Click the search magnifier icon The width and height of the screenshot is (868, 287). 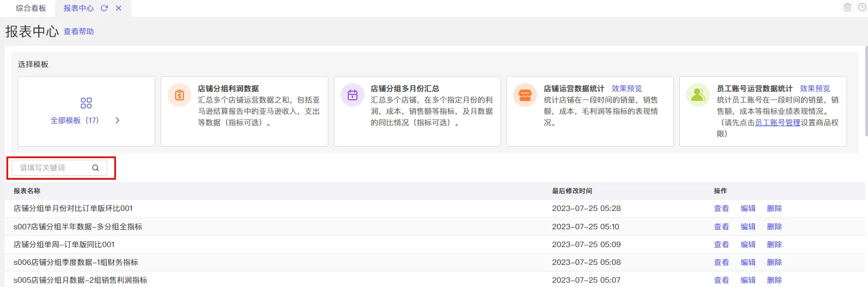click(x=95, y=168)
